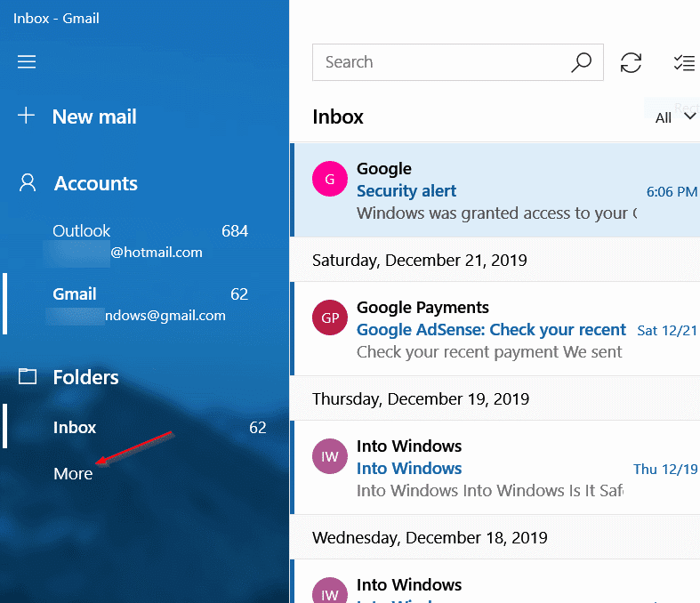Show more folders via More
700x603 pixels.
73,473
